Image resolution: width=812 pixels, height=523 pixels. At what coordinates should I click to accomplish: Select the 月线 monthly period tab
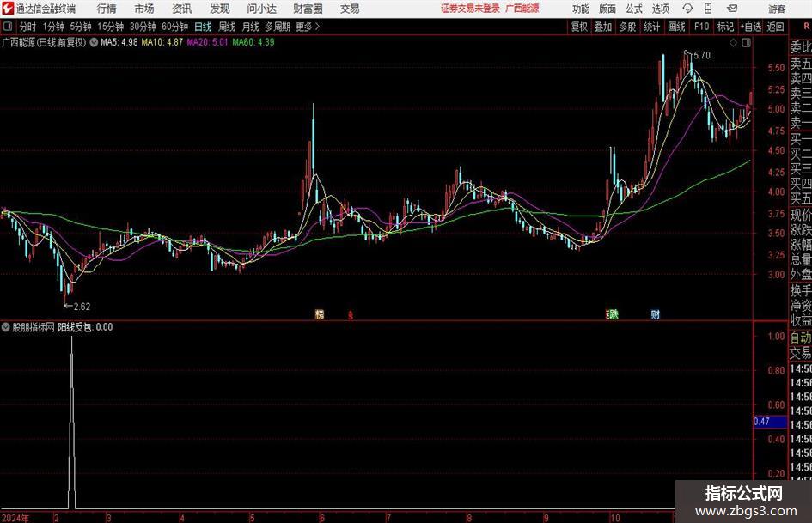tap(250, 27)
